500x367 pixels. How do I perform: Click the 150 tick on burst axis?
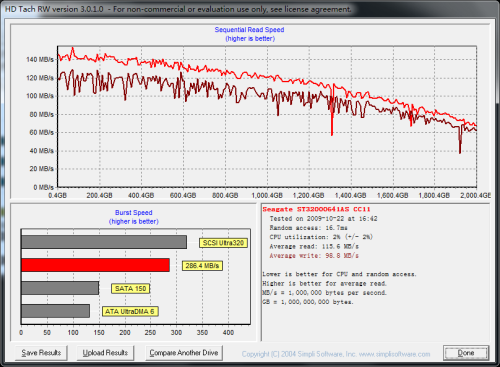[99, 333]
